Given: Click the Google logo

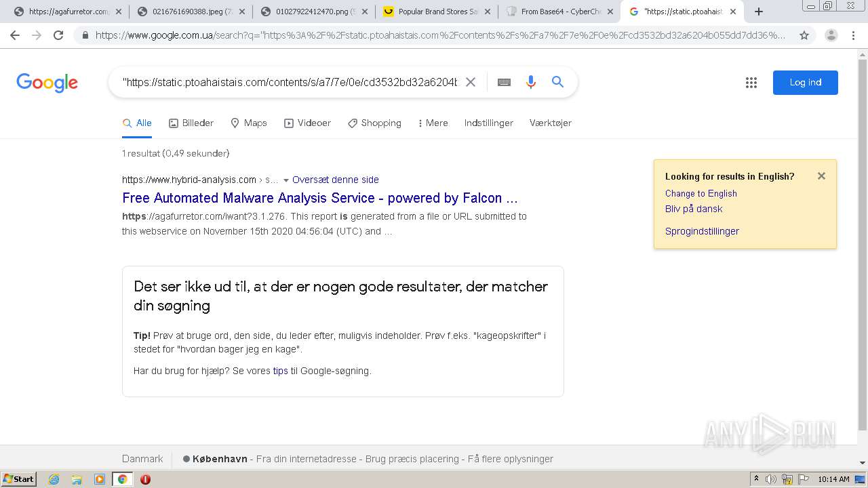Looking at the screenshot, I should [x=47, y=83].
